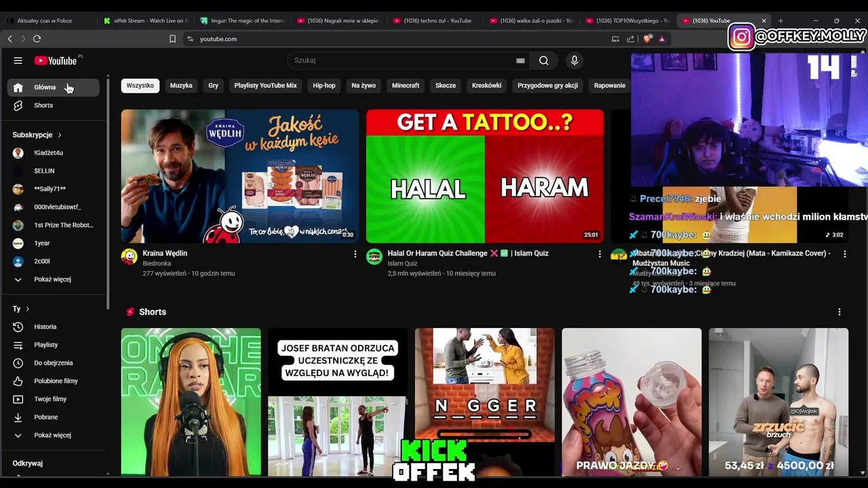The width and height of the screenshot is (868, 488).
Task: Open the site settings icon beside youtube.com
Action: pos(190,39)
